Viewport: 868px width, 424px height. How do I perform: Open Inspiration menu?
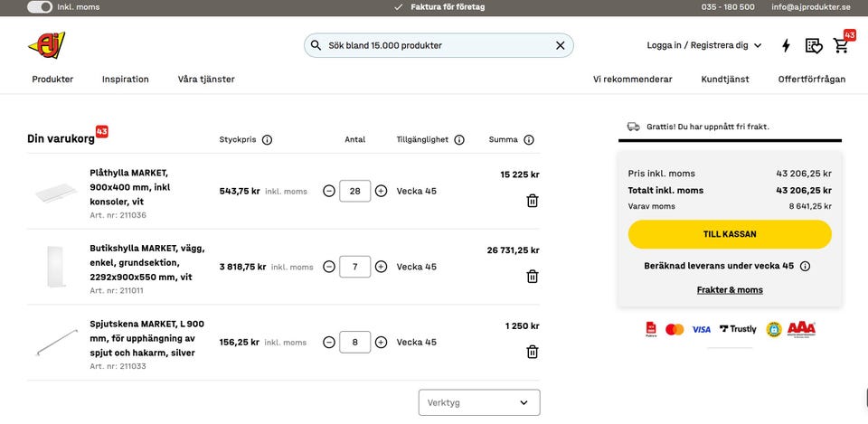[x=125, y=80]
